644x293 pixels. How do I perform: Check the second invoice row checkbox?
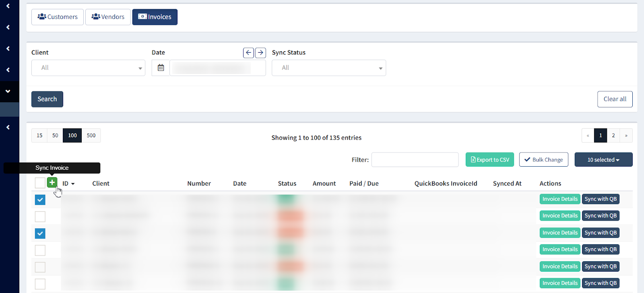click(x=40, y=217)
